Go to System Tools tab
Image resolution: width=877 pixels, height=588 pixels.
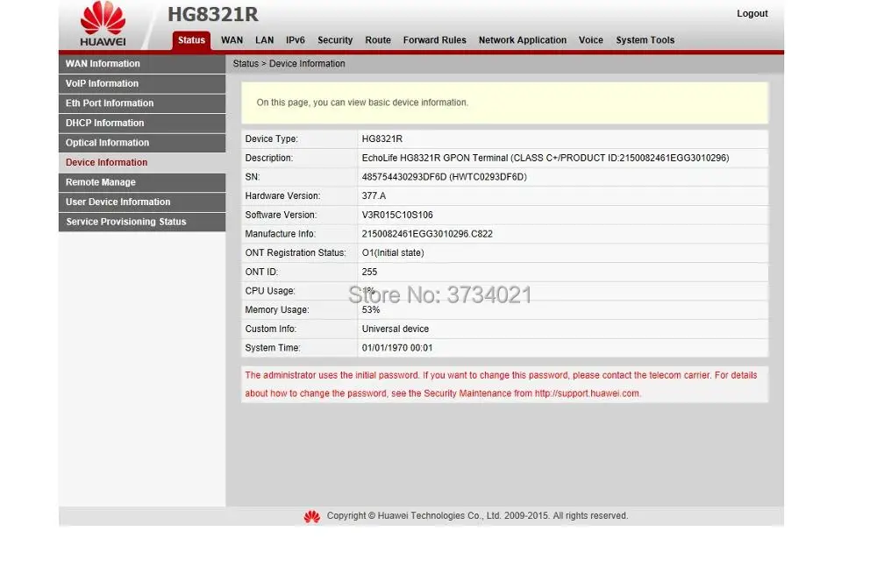pos(645,40)
